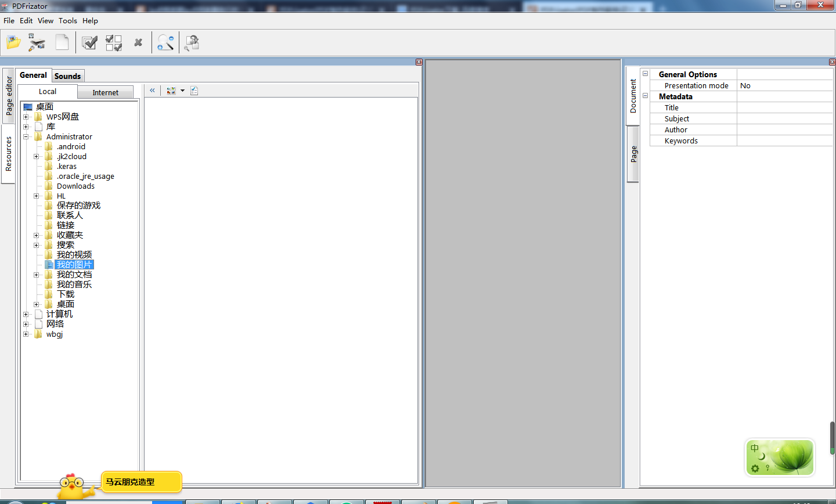Open the vertical Page tab on right
836x504 pixels.
633,154
